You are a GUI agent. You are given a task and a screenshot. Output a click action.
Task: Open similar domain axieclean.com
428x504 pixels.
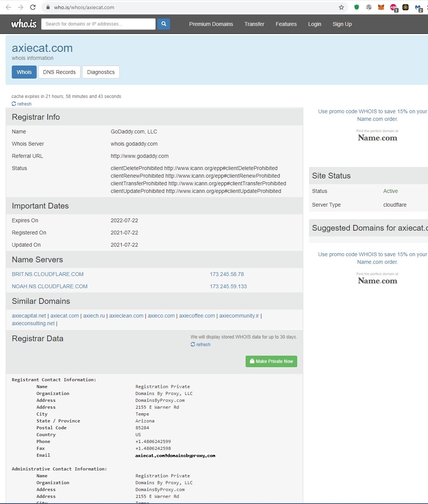tap(126, 316)
